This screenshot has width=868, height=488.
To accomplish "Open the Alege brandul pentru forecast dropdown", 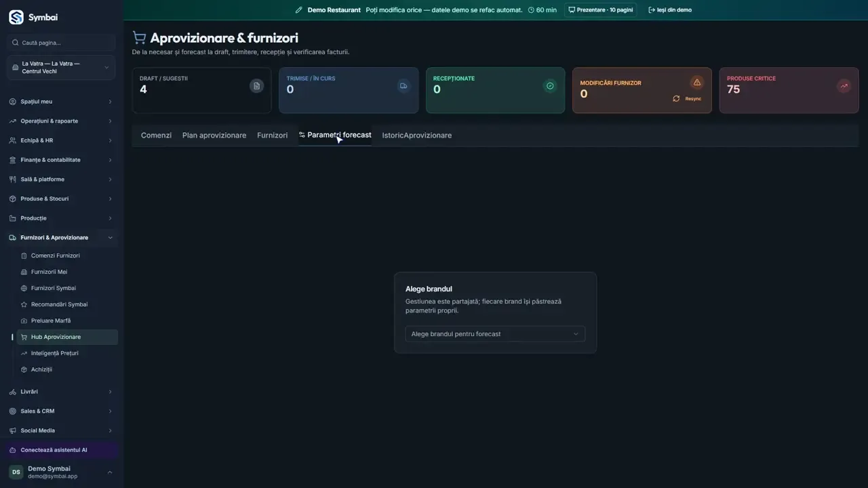I will tap(495, 334).
